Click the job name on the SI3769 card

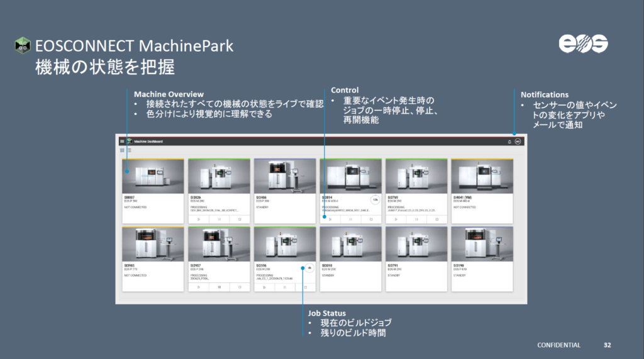[x=411, y=210]
